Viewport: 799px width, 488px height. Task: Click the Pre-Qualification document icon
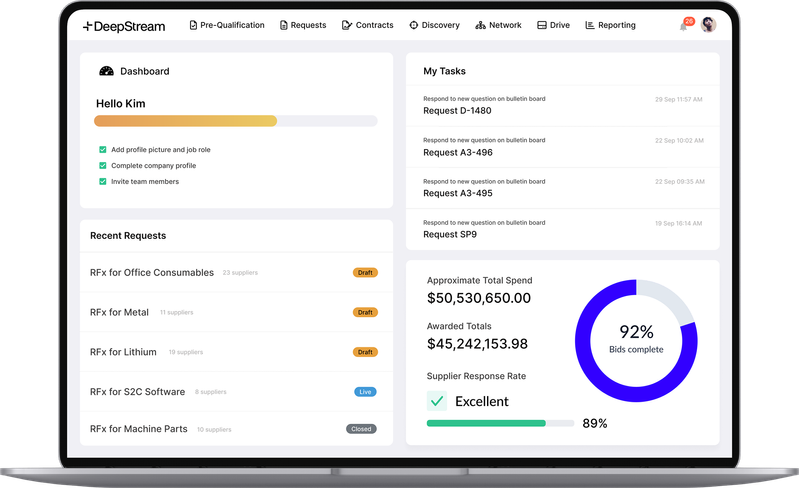click(193, 25)
